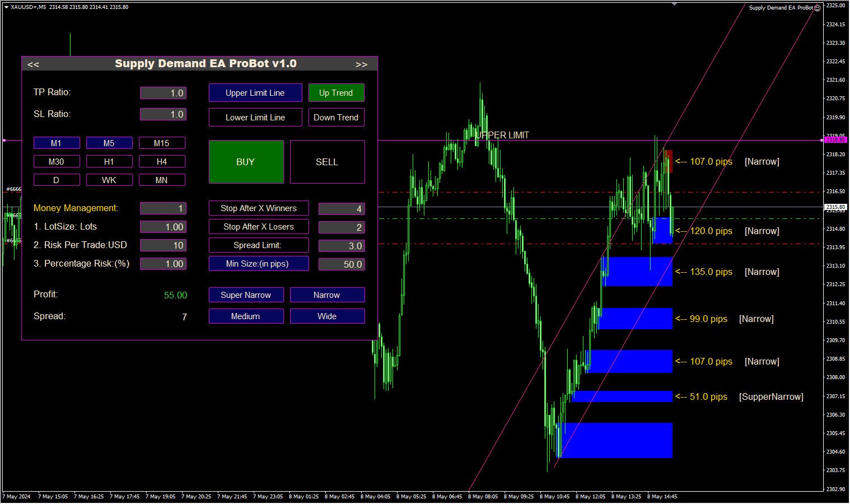Image resolution: width=850 pixels, height=504 pixels.
Task: Choose the Wide zone filter
Action: point(328,316)
